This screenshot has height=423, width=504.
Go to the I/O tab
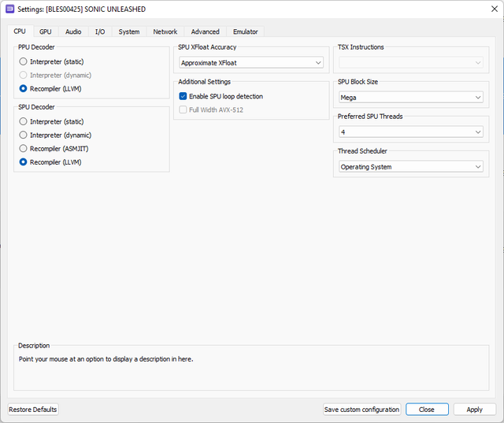tap(100, 32)
